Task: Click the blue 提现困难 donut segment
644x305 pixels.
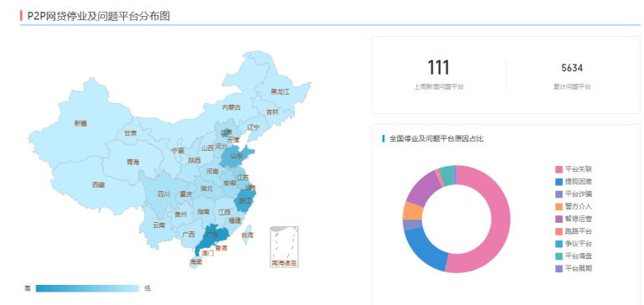Action: (x=425, y=250)
